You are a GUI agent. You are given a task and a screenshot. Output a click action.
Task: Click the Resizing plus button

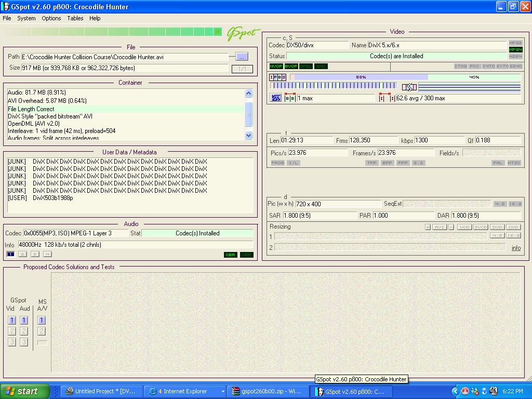428,227
